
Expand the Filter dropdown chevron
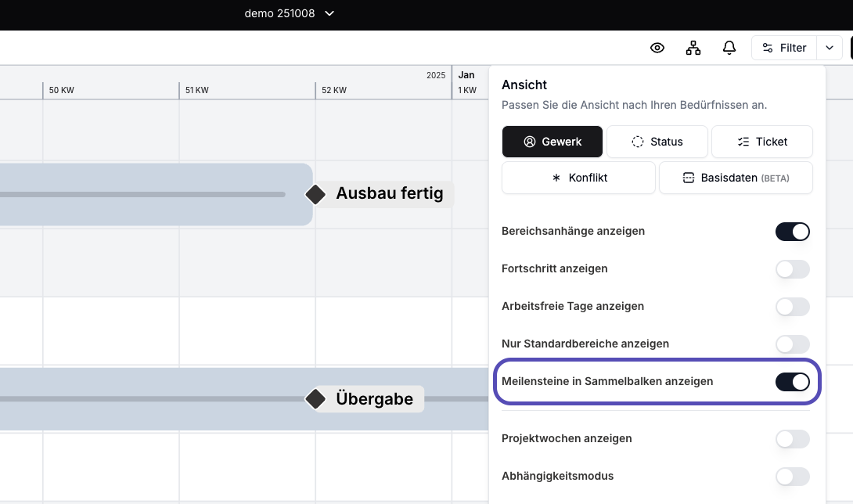pos(830,48)
